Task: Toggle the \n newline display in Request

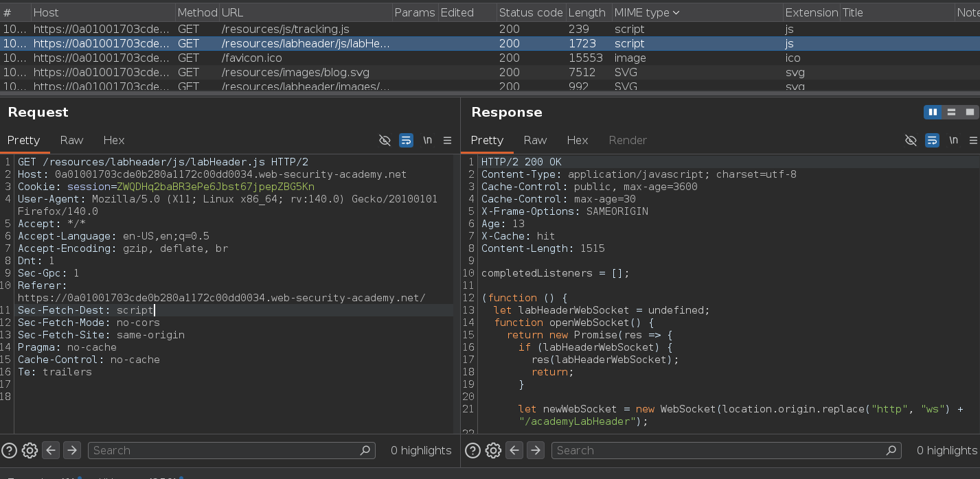Action: coord(427,140)
